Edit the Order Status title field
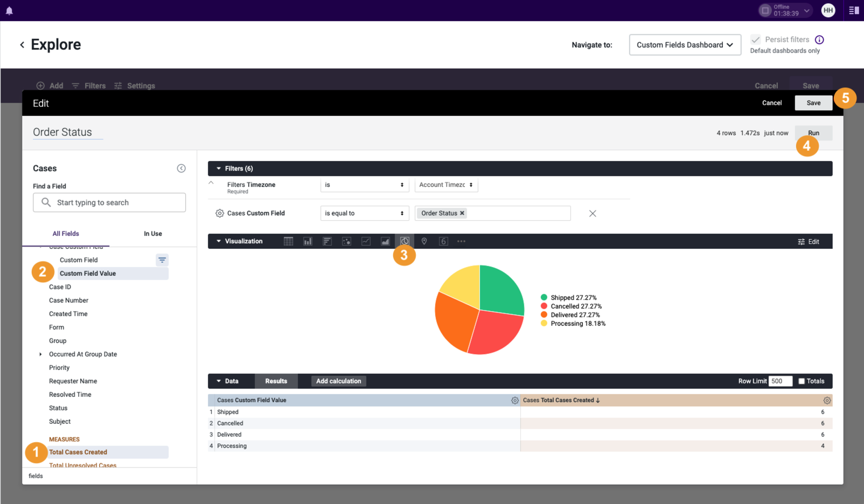Image resolution: width=864 pixels, height=504 pixels. (68, 132)
